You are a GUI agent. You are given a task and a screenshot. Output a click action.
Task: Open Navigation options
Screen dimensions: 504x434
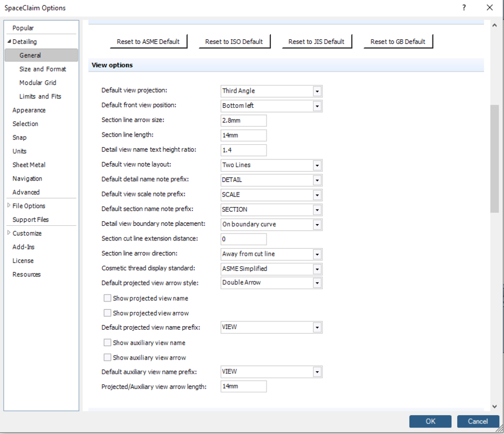point(27,178)
